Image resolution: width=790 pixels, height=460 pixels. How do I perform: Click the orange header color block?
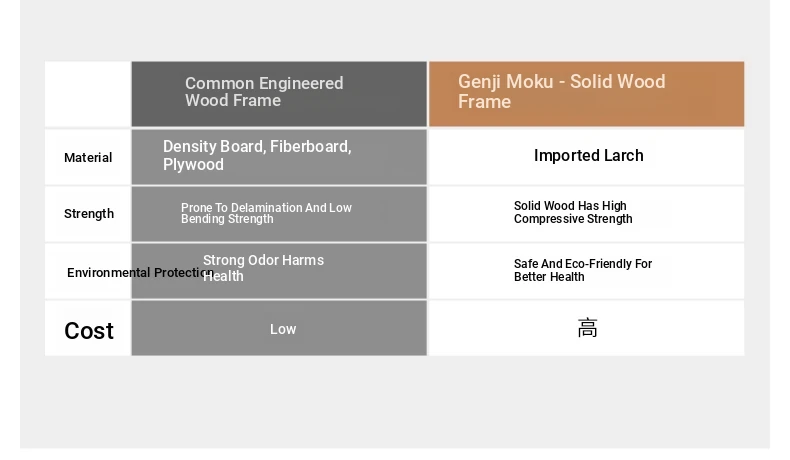click(x=586, y=94)
